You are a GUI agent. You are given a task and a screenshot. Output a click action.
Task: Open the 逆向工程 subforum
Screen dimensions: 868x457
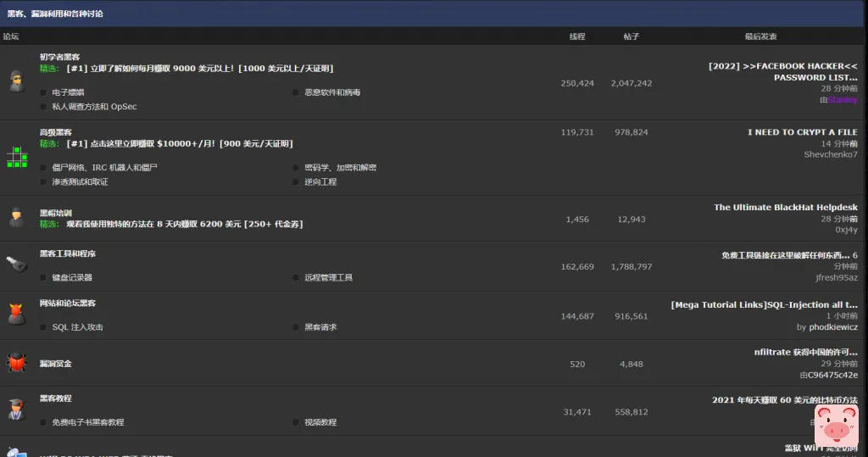(320, 181)
